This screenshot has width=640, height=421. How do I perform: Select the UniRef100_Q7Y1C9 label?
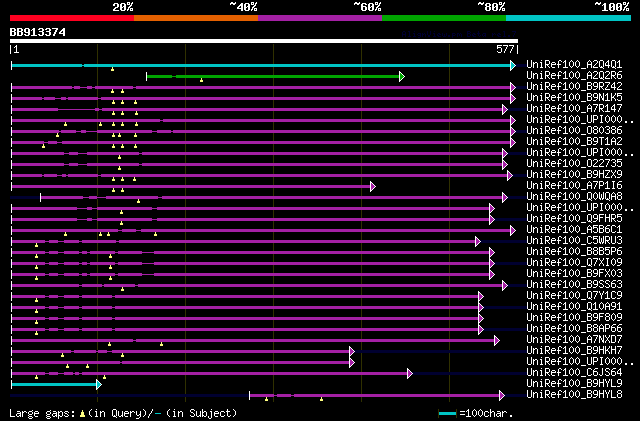click(574, 296)
